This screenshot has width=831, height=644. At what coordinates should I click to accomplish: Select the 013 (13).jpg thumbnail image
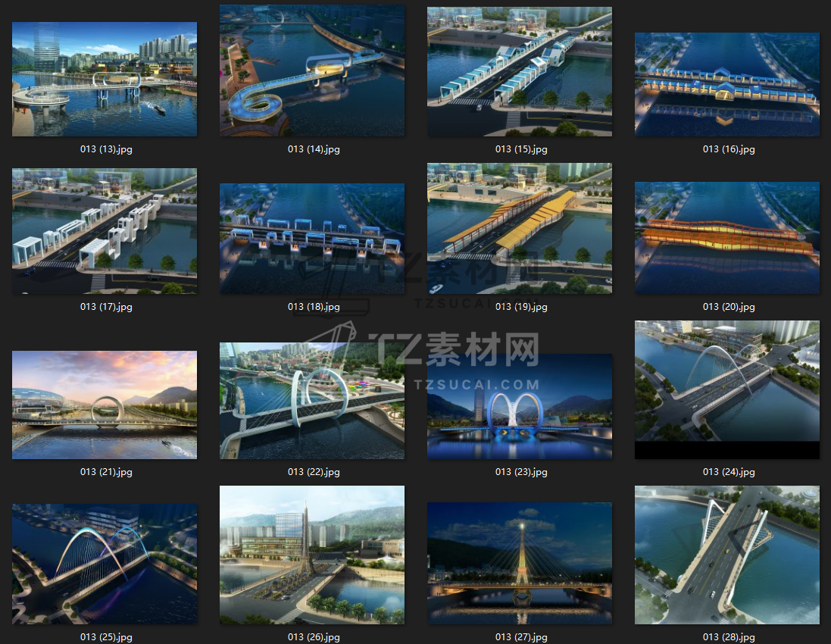tap(105, 79)
